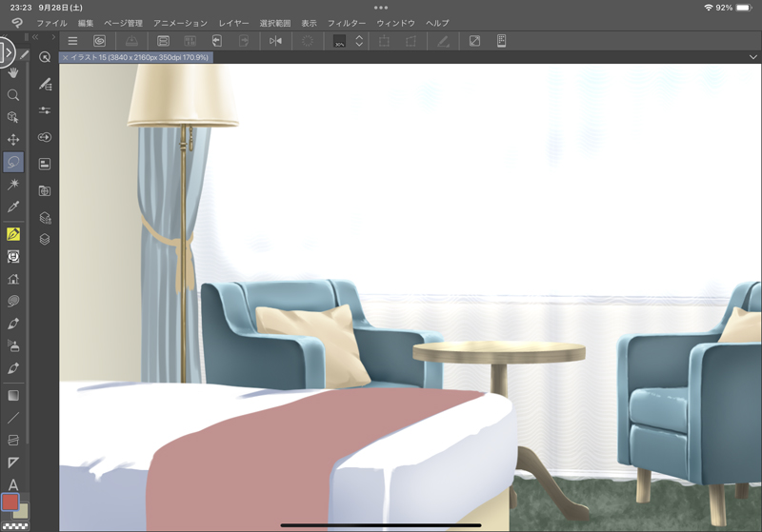762x532 pixels.
Task: Adjust value with the up-down stepper arrows
Action: (x=359, y=41)
